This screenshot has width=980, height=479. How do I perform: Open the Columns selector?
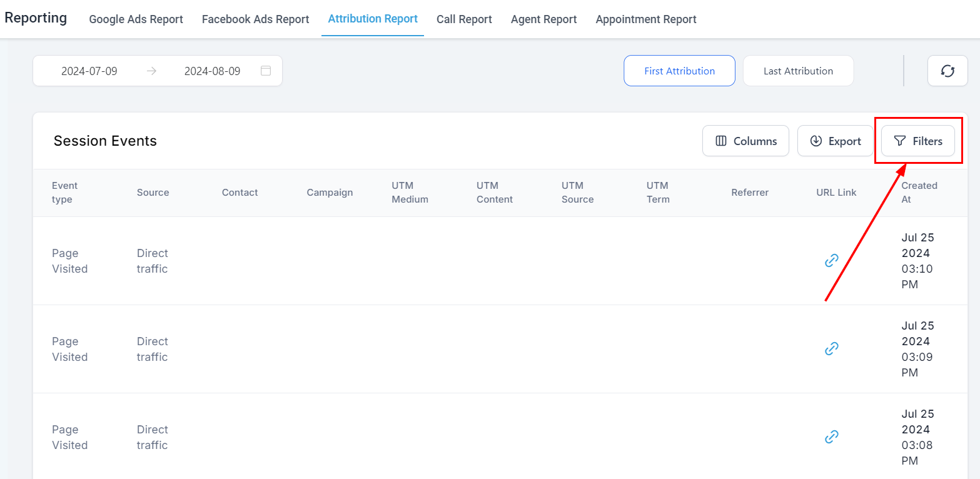coord(745,141)
